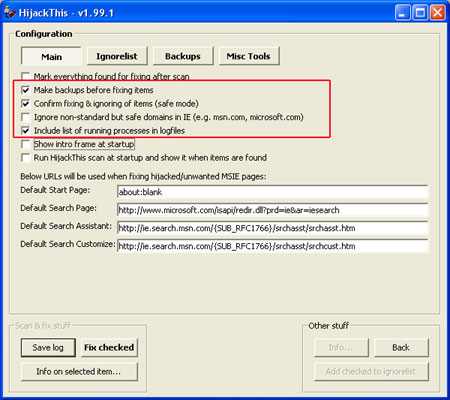Uncheck Include list of running processes
450x400 pixels.
tap(26, 131)
